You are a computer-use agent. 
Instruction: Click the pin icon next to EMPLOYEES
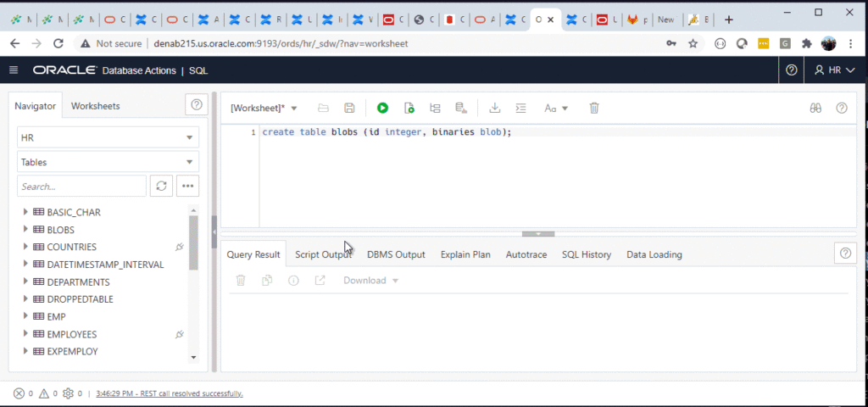(x=179, y=335)
